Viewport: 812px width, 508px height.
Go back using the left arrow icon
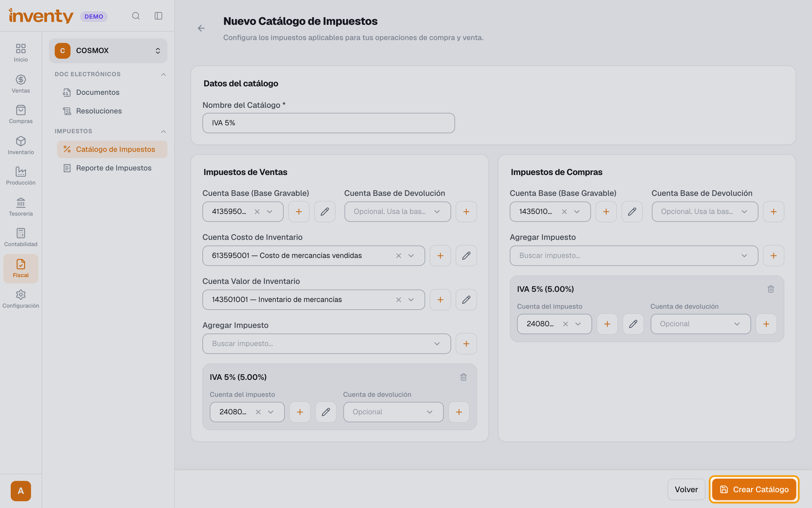201,28
